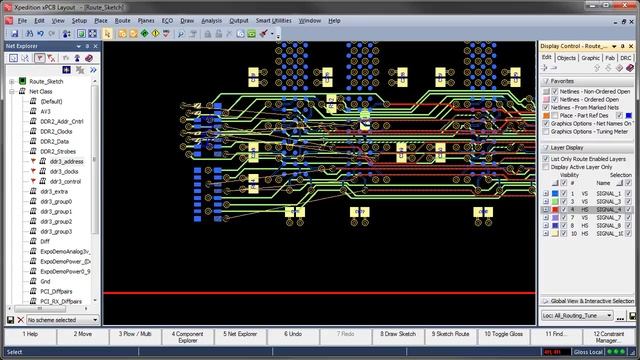Click the red brush icon in the toolbar
The image size is (640, 360).
263,34
